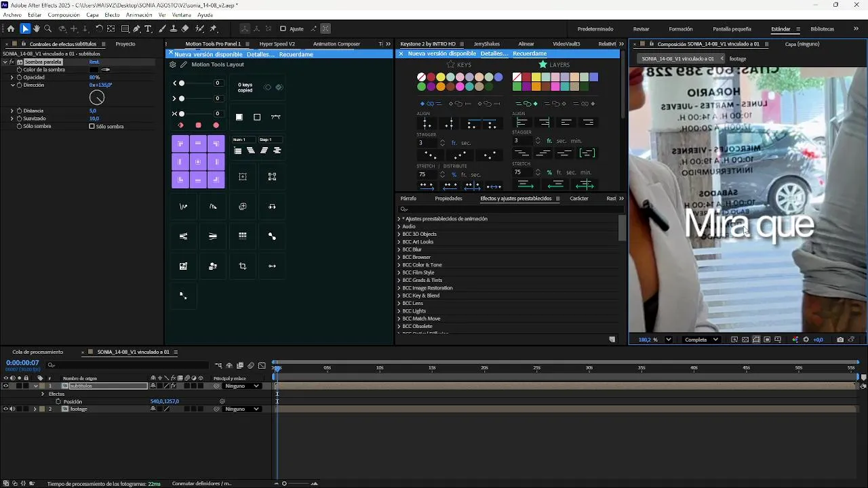Toggle Opacidad stopwatch in effect controls

click(x=19, y=77)
